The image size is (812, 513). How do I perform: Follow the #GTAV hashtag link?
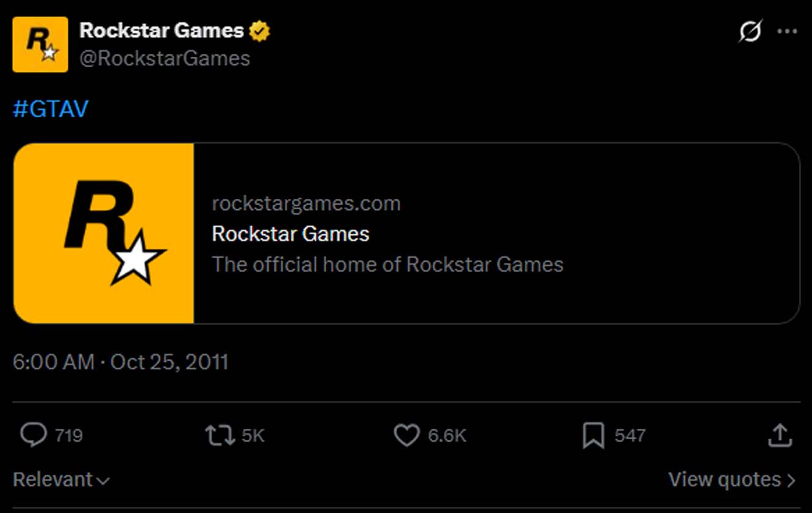(x=51, y=109)
